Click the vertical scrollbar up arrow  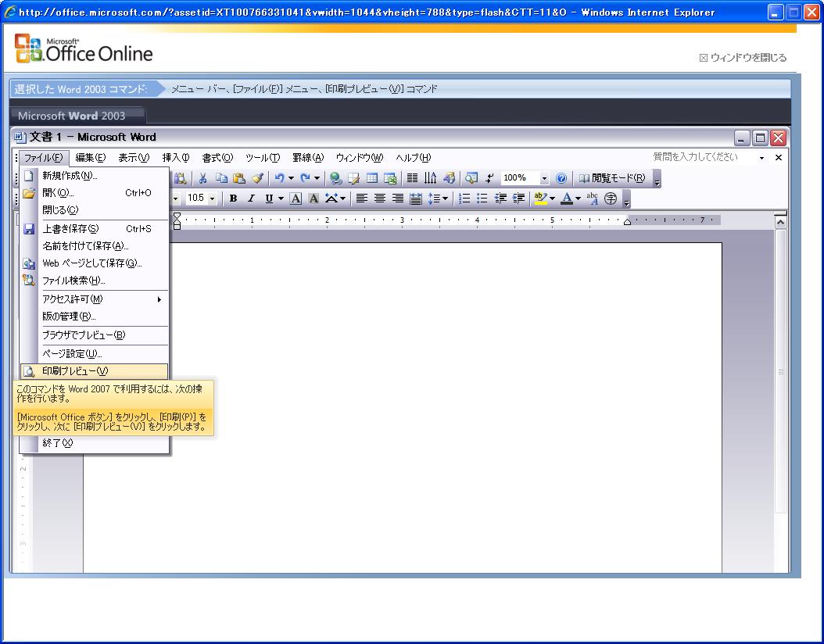[x=780, y=223]
